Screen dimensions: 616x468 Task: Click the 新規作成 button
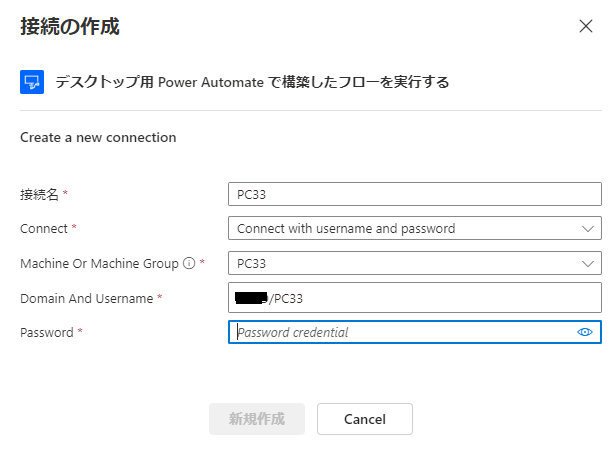pos(256,419)
